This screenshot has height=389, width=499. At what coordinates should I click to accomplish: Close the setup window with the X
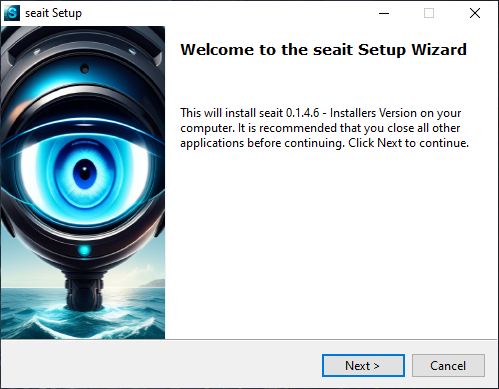475,13
